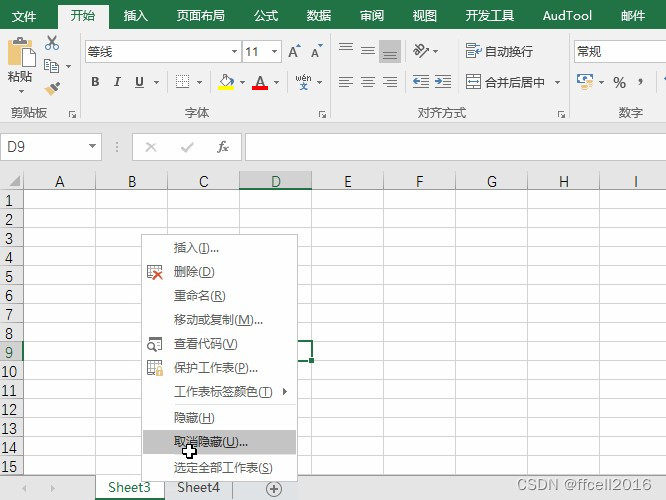666x500 pixels.
Task: Toggle bold formatting
Action: coord(96,82)
